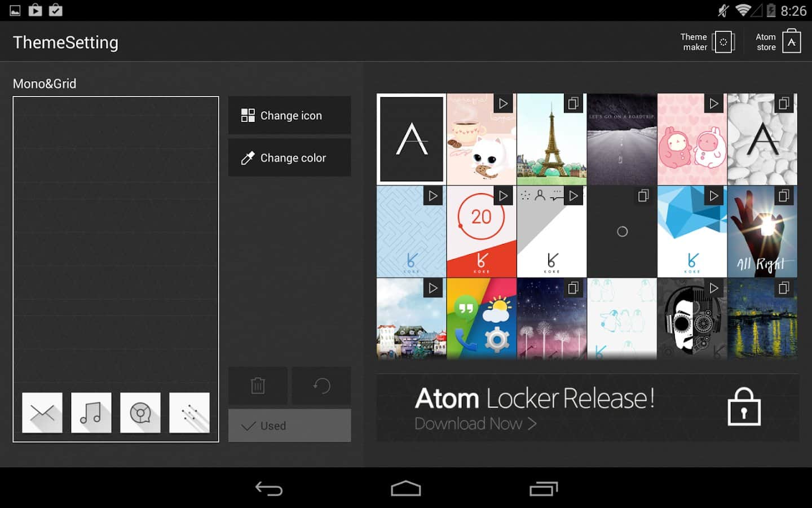This screenshot has height=508, width=812.
Task: Click the trash delete icon
Action: click(x=258, y=386)
